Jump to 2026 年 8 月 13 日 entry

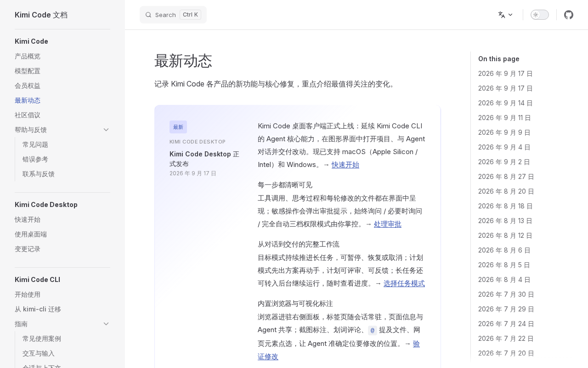[x=505, y=221]
